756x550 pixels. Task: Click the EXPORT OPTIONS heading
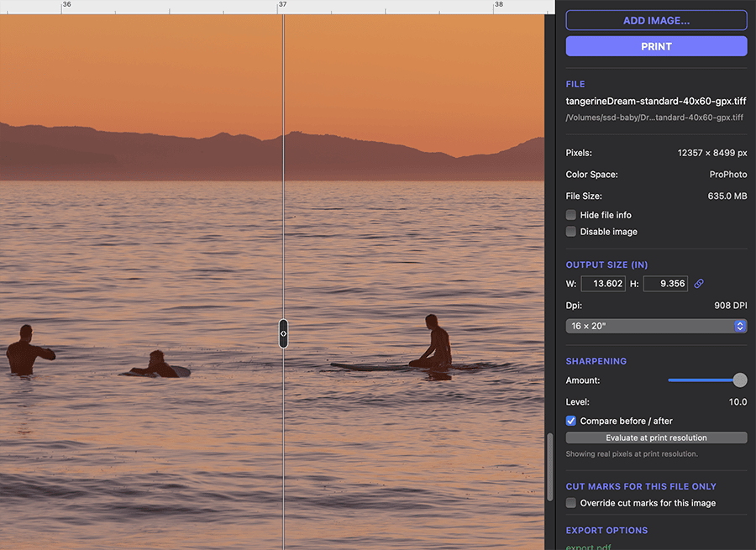(x=606, y=530)
